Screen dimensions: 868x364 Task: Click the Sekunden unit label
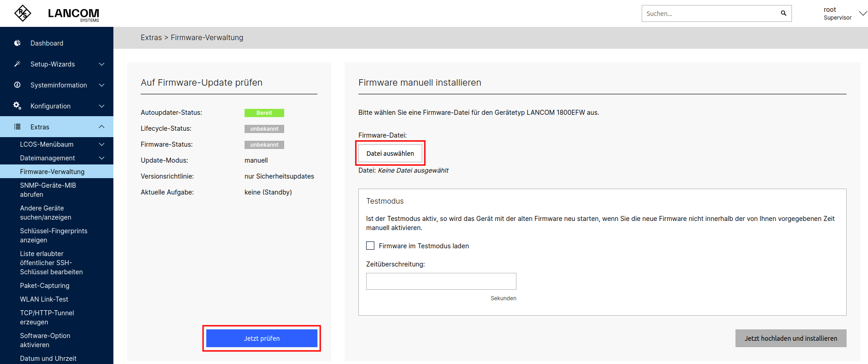pyautogui.click(x=503, y=298)
